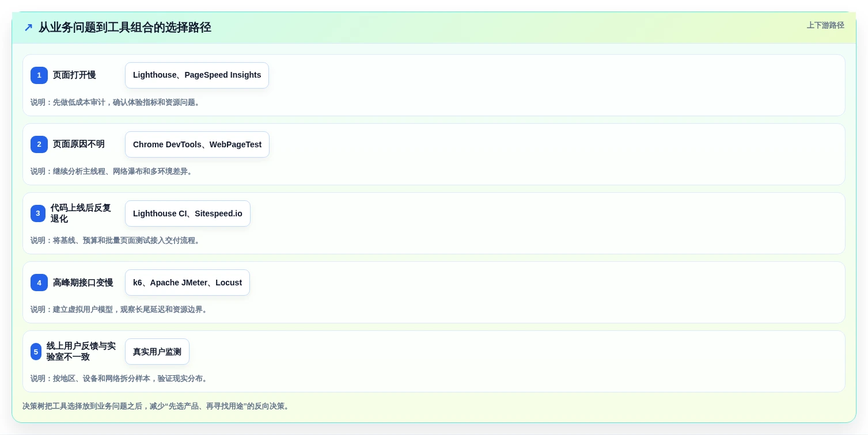The width and height of the screenshot is (868, 435).
Task: Select the step 5 number badge
Action: (x=36, y=352)
